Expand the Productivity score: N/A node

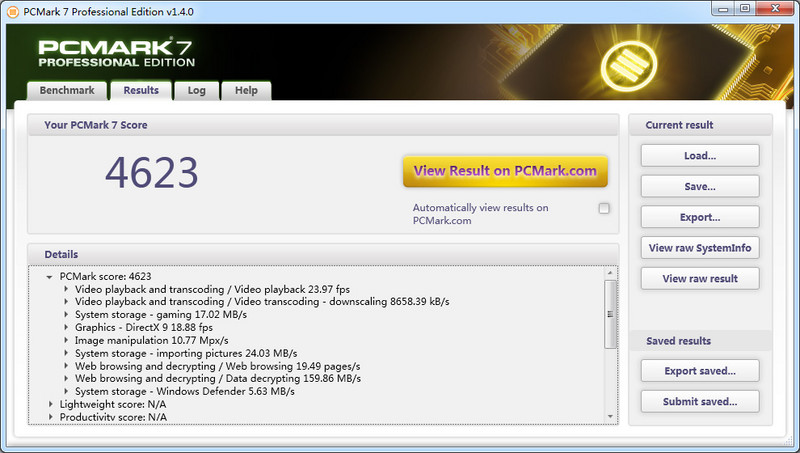tap(51, 417)
